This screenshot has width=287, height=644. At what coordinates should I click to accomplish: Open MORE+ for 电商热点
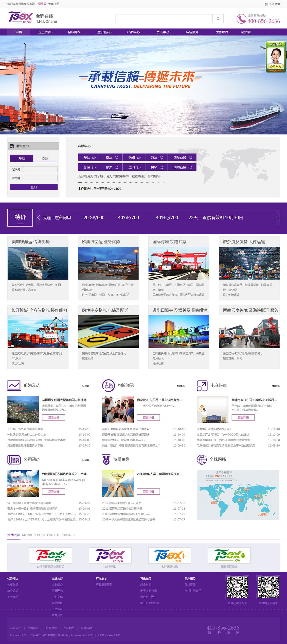(x=276, y=386)
